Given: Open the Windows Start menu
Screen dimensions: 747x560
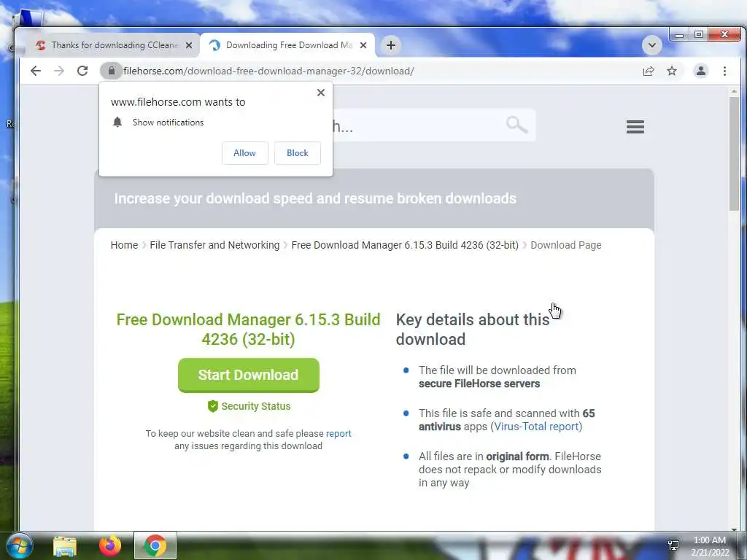Looking at the screenshot, I should pos(18,545).
